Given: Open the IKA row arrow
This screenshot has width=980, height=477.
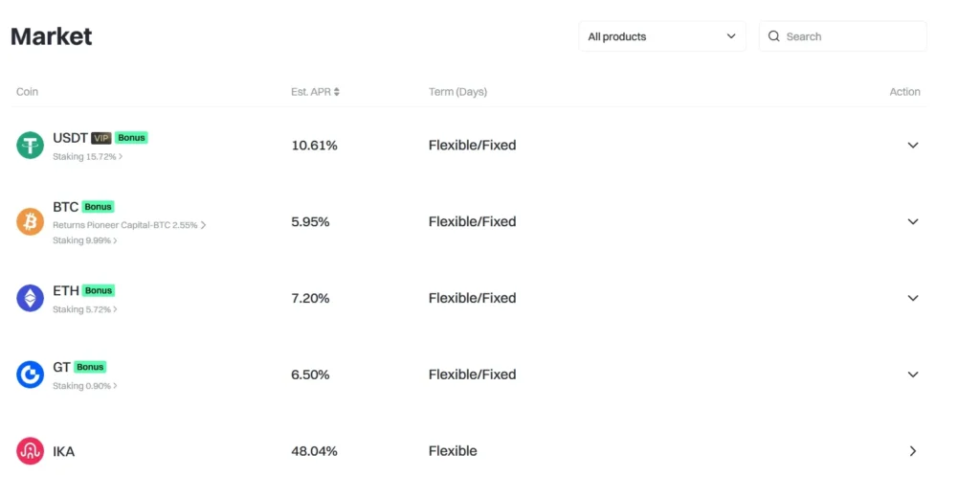Looking at the screenshot, I should click(912, 451).
